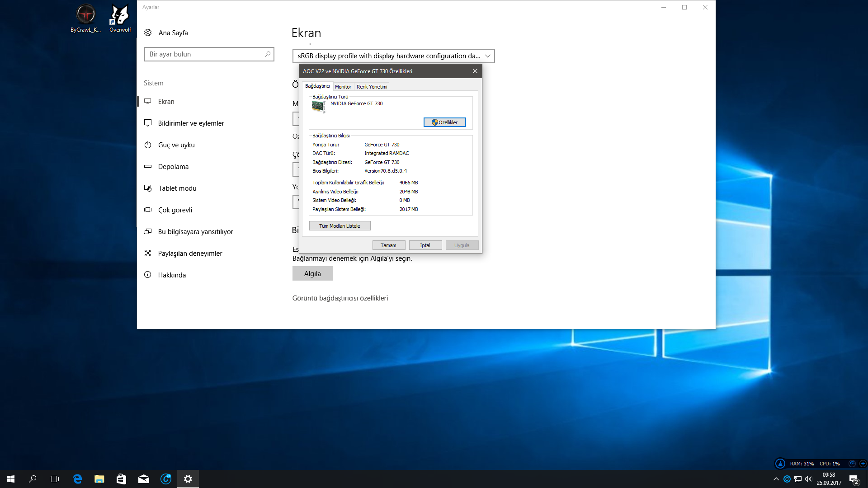Viewport: 868px width, 488px height.
Task: Click the Depolama storage icon
Action: (x=148, y=166)
